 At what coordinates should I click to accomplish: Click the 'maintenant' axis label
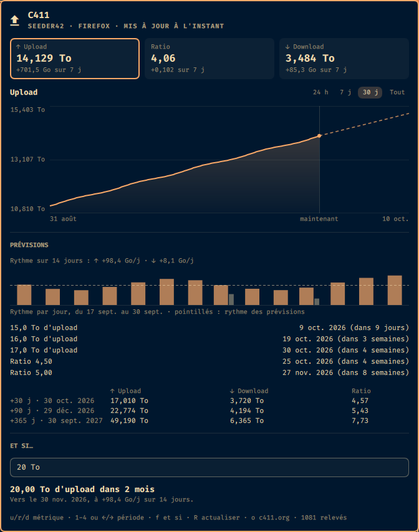(x=319, y=219)
